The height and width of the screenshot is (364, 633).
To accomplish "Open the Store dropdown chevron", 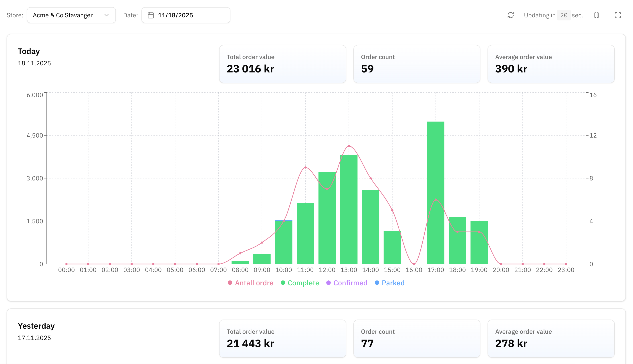I will click(x=106, y=15).
